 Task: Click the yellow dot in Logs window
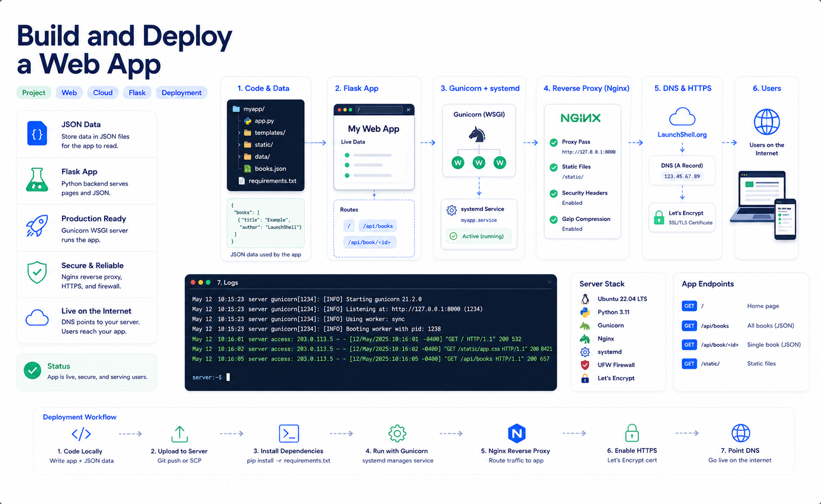[x=201, y=283]
